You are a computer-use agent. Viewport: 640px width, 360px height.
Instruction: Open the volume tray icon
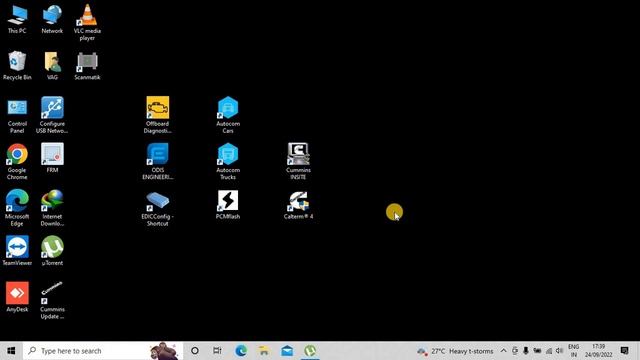pos(560,351)
